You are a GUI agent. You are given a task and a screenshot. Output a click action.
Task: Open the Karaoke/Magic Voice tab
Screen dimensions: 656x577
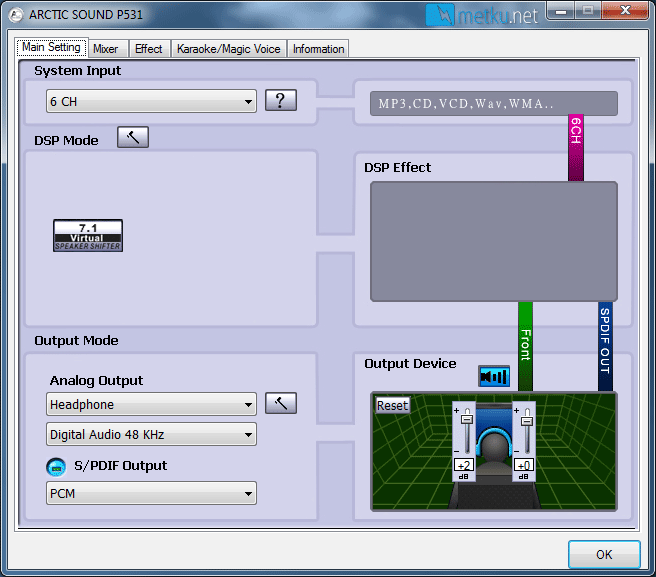click(x=228, y=49)
